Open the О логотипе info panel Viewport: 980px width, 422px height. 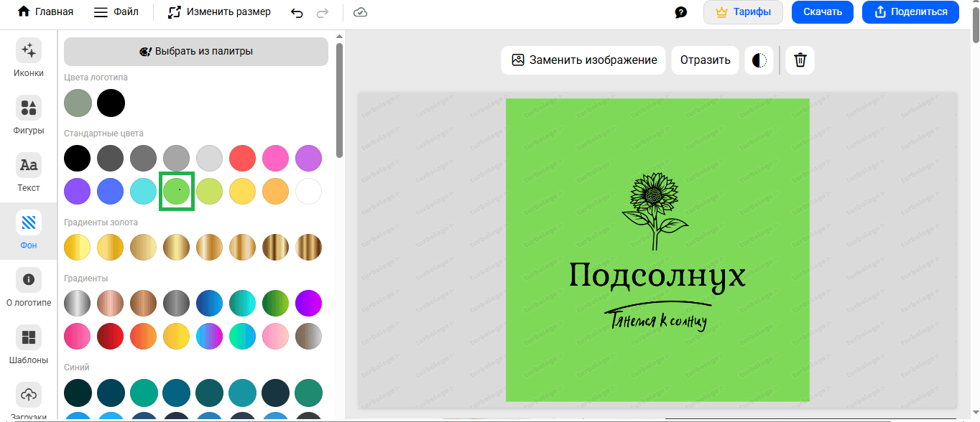(x=29, y=288)
